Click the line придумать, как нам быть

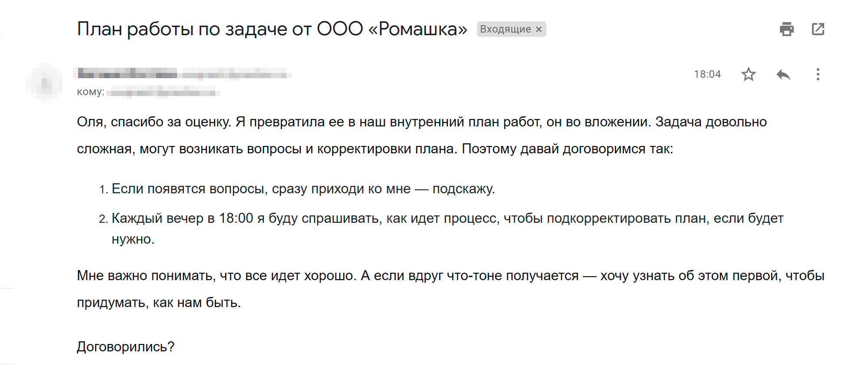click(159, 302)
